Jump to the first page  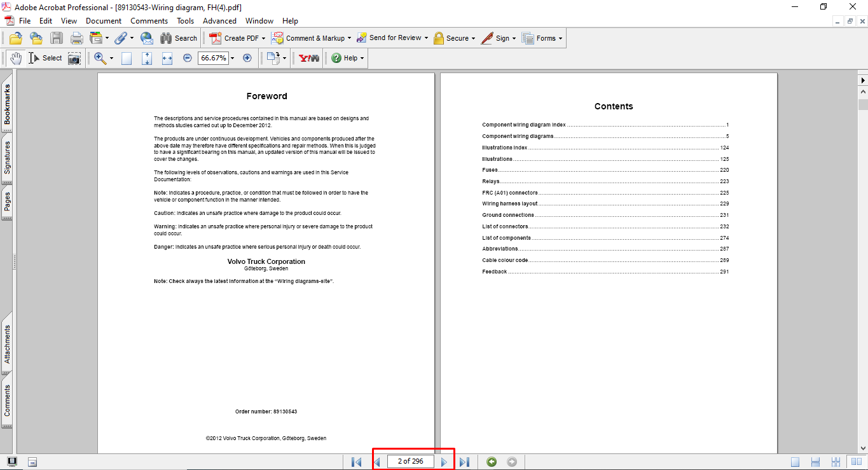pos(356,462)
